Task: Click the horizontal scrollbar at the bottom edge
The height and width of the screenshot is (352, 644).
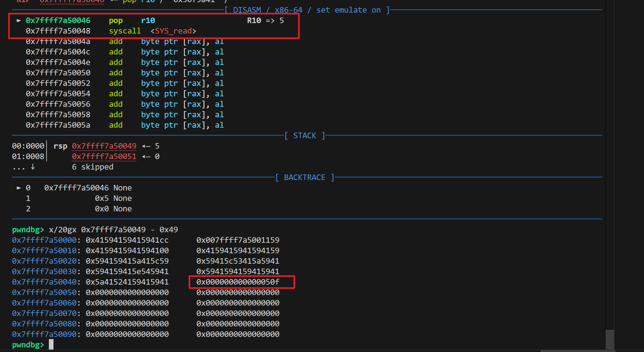Action: (x=577, y=351)
